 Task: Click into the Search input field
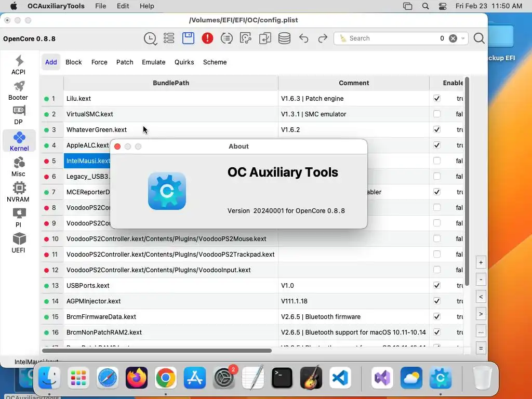[x=394, y=38]
